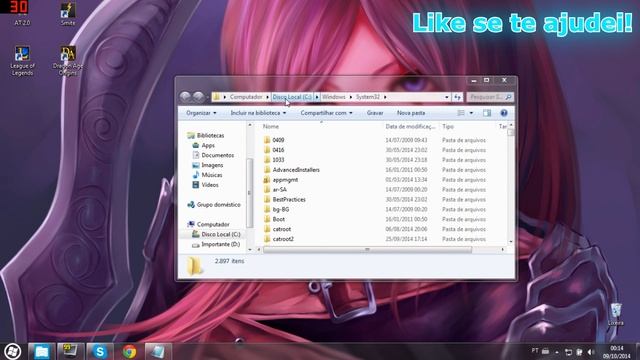Image resolution: width=640 pixels, height=360 pixels.
Task: Click Windows in the address breadcrumb
Action: click(x=333, y=97)
